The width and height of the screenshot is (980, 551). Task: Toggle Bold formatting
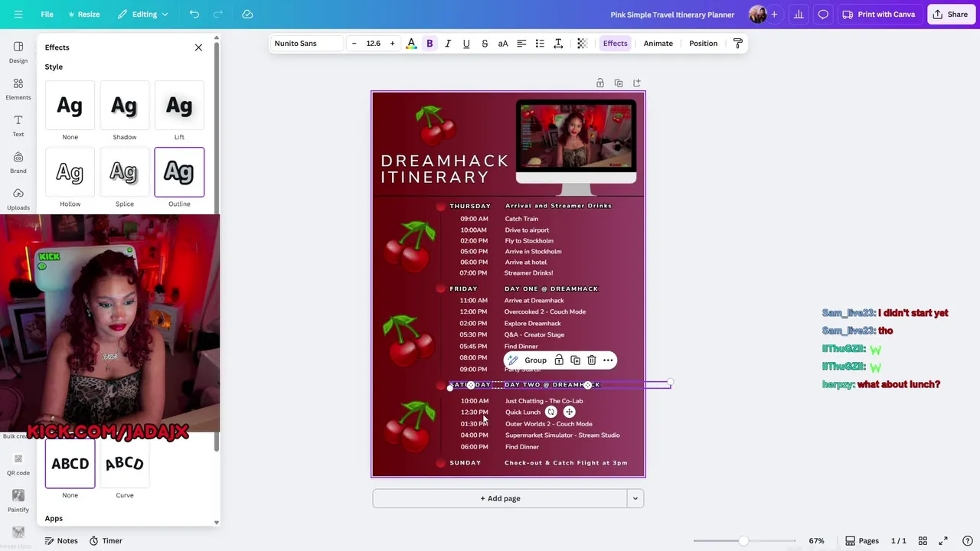(430, 44)
